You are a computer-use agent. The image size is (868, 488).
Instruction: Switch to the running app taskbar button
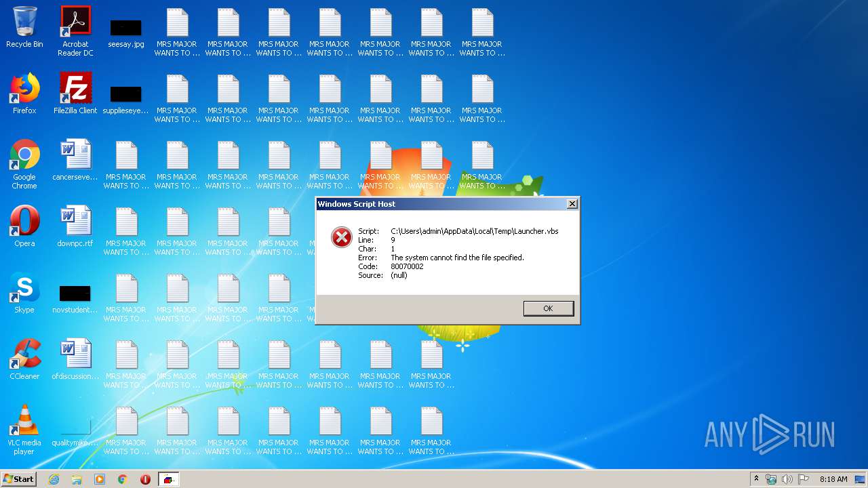(x=168, y=479)
